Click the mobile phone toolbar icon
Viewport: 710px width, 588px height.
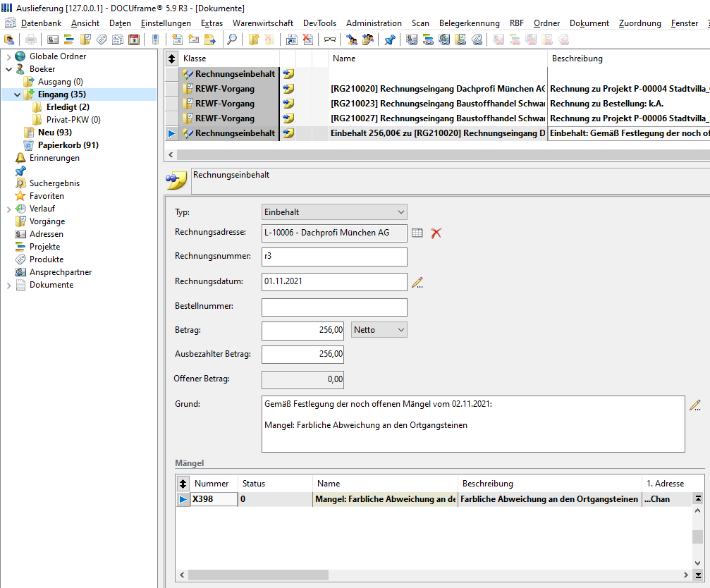(155, 39)
